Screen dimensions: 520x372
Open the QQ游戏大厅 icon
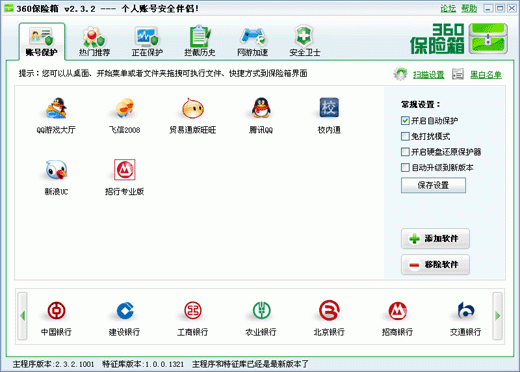pyautogui.click(x=56, y=108)
